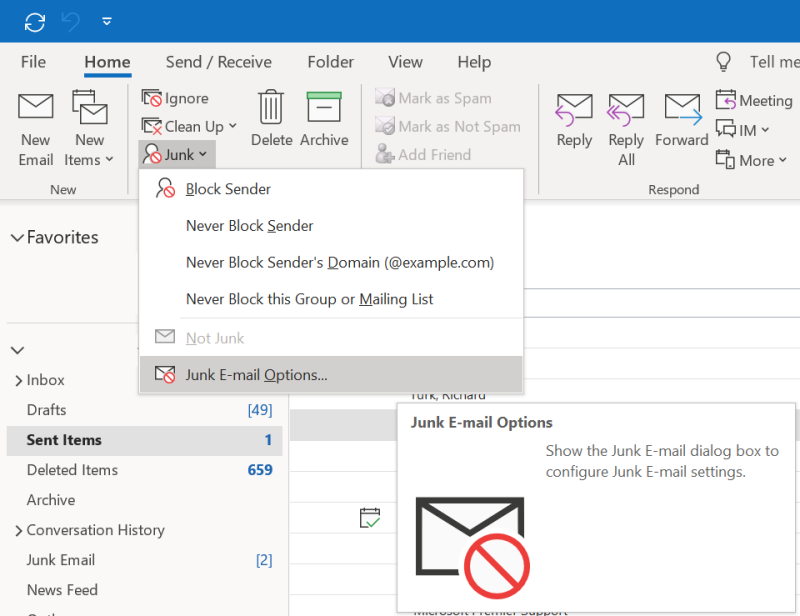Click the Ignore conversation icon
This screenshot has width=800, height=616.
pos(152,98)
